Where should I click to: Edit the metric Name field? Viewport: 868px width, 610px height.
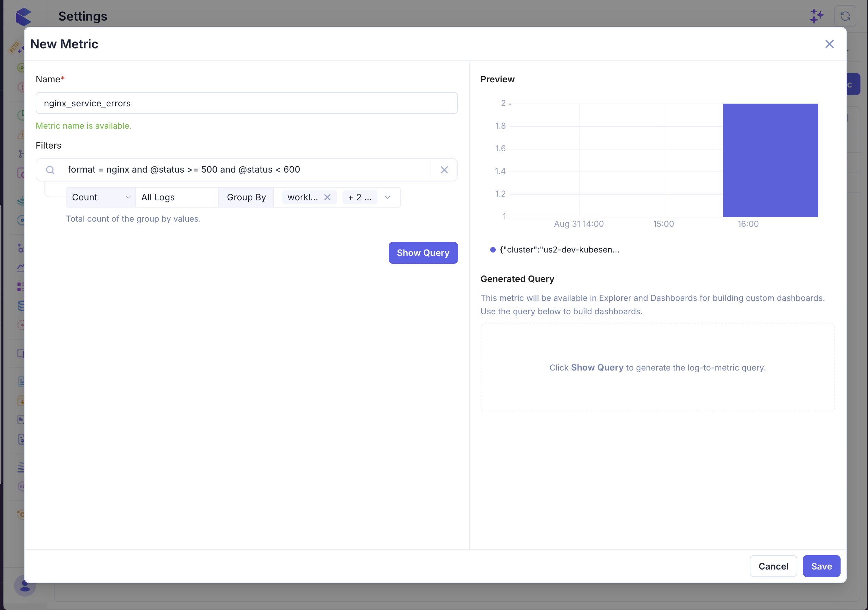(x=246, y=103)
